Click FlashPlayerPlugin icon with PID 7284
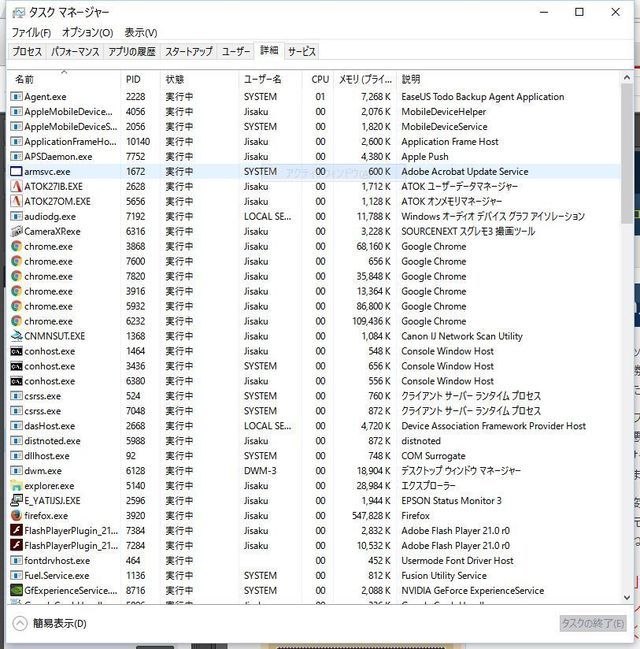Image resolution: width=640 pixels, height=649 pixels. click(16, 546)
